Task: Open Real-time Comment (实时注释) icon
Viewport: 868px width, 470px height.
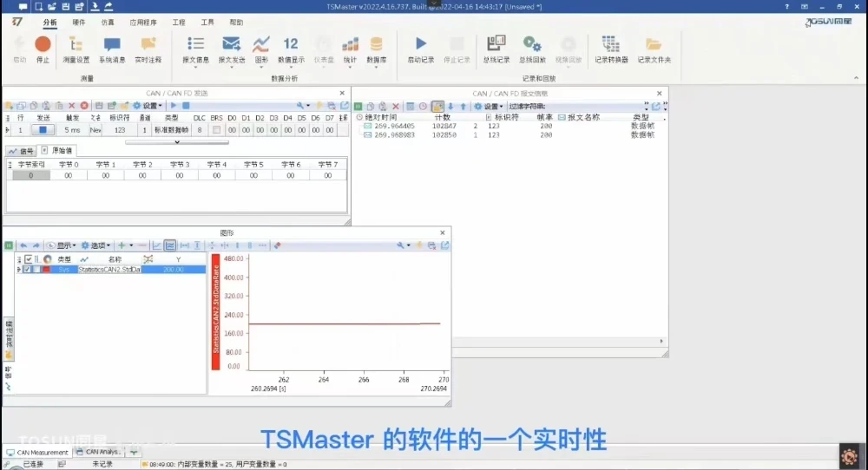Action: [148, 49]
